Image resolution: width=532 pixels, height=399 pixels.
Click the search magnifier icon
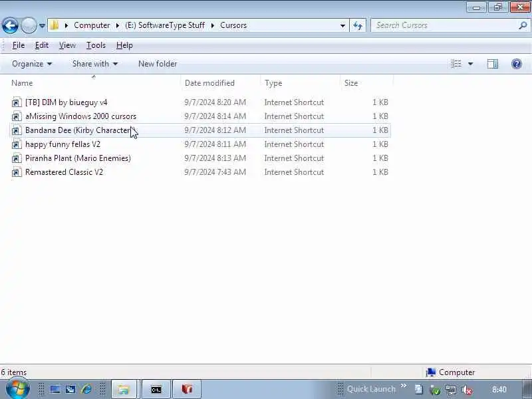(523, 25)
